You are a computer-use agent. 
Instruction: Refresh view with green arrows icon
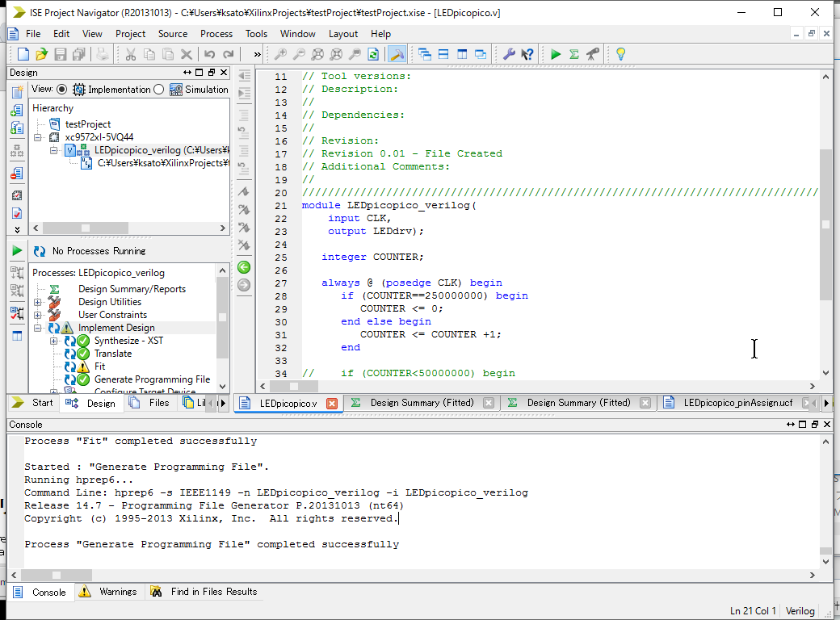click(x=373, y=54)
